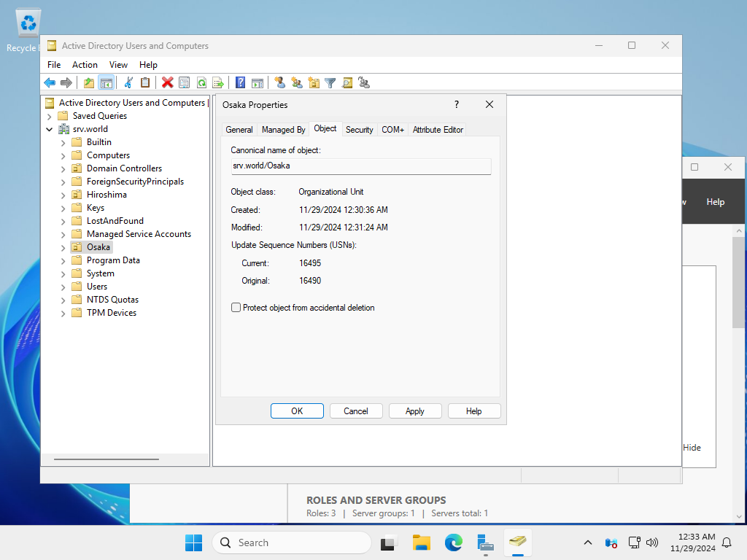Click the blue Help question mark icon
Image resolution: width=747 pixels, height=560 pixels.
click(x=240, y=82)
